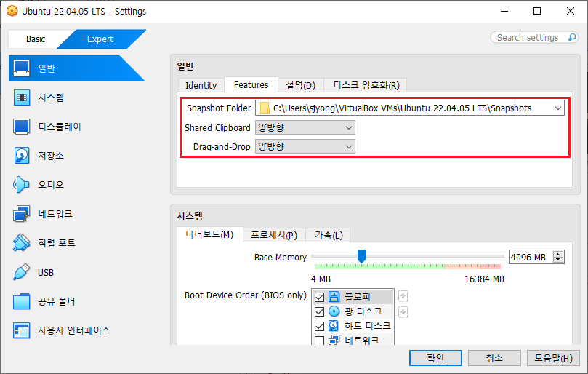Uncheck the 하드 디스크 boot device checkbox
The width and height of the screenshot is (588, 374).
point(320,326)
